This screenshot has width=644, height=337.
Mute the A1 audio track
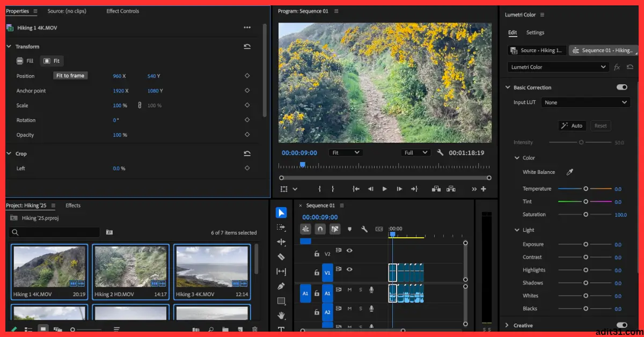[349, 290]
